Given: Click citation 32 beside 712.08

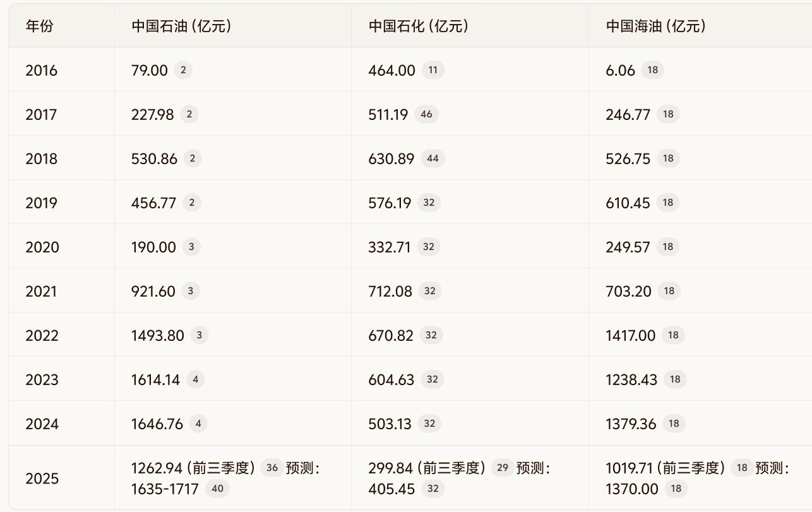Looking at the screenshot, I should (430, 291).
